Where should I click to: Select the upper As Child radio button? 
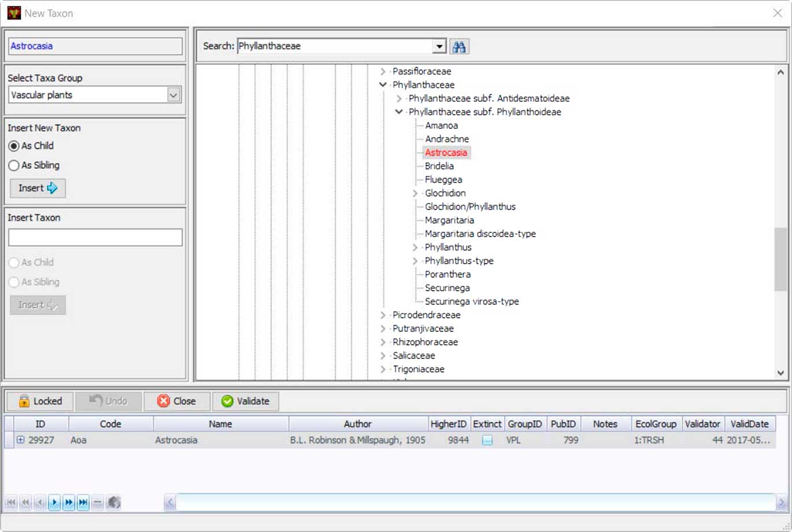[14, 146]
